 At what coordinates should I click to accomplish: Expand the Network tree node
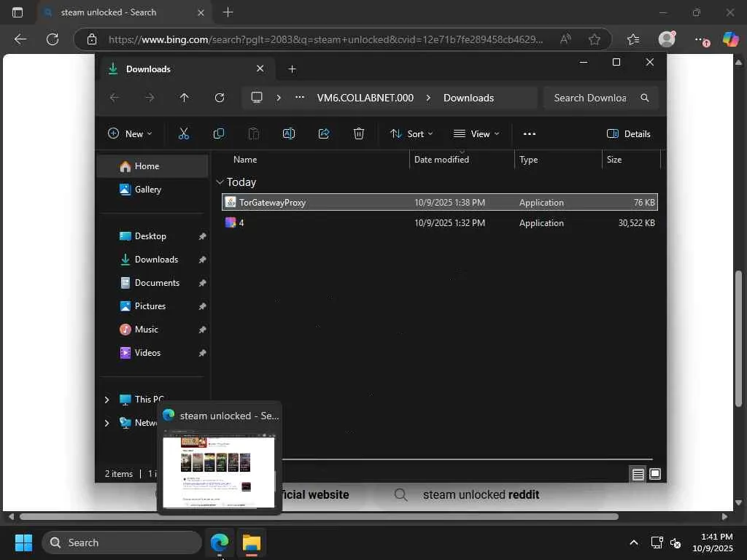click(107, 423)
